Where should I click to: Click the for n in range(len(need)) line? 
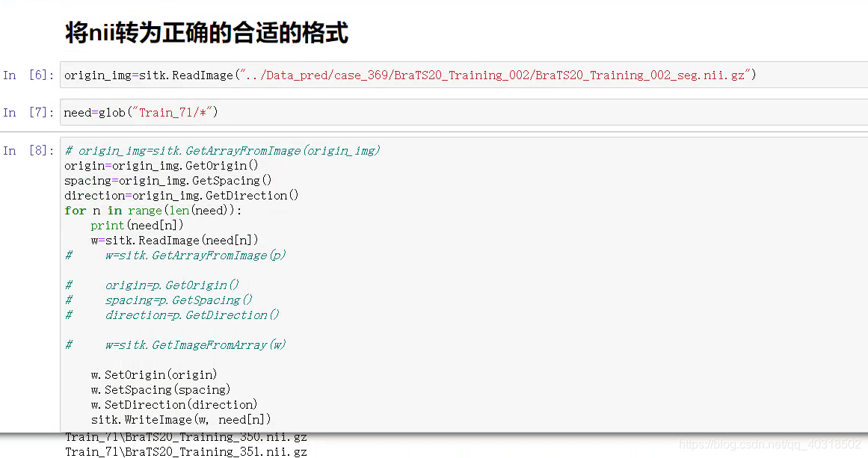tap(153, 210)
